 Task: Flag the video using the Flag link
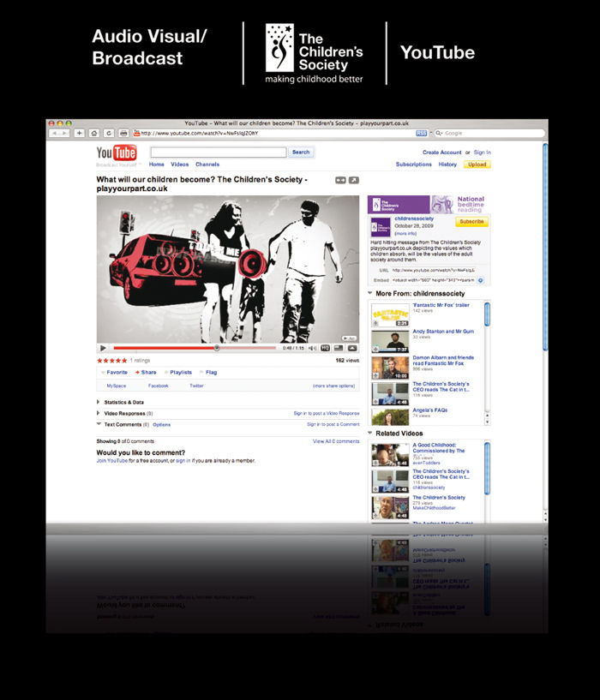click(212, 373)
